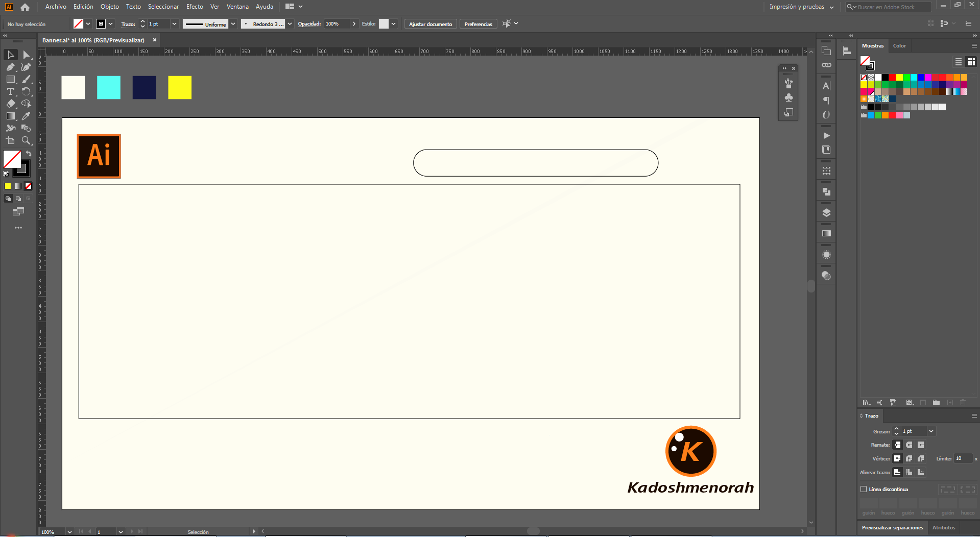The image size is (980, 537).
Task: Open Impresión y pruebas workspace dropdown
Action: click(802, 7)
